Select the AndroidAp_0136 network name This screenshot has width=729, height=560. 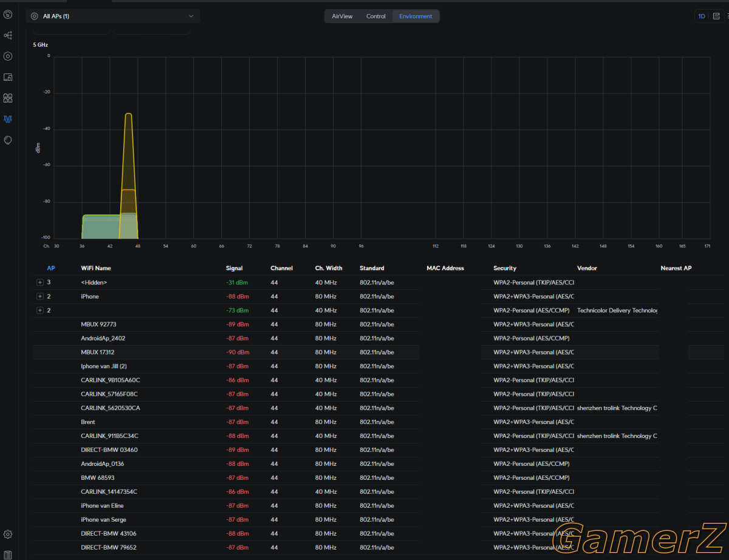pos(103,464)
